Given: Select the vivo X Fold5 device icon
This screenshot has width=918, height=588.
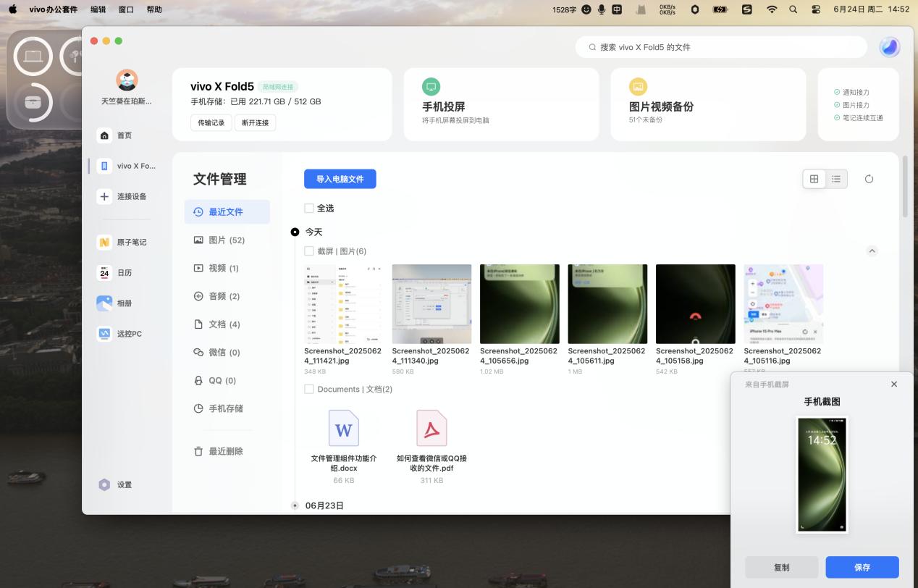Looking at the screenshot, I should [105, 166].
